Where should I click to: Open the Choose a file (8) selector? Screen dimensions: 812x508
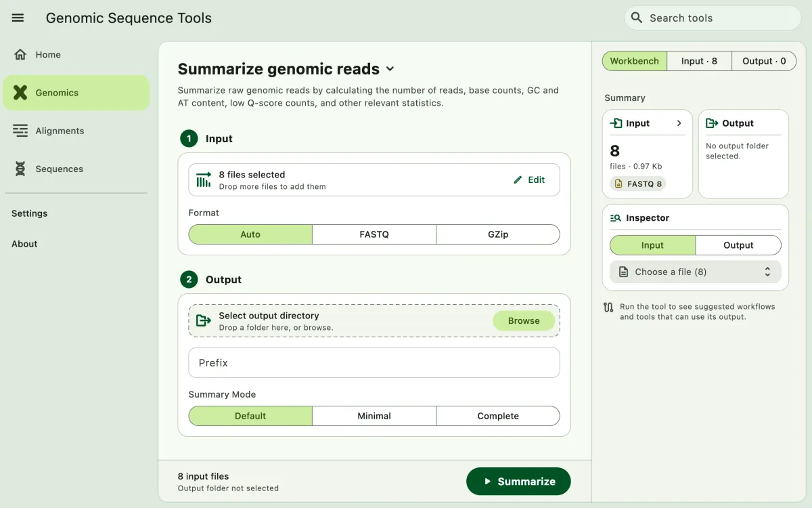coord(696,272)
